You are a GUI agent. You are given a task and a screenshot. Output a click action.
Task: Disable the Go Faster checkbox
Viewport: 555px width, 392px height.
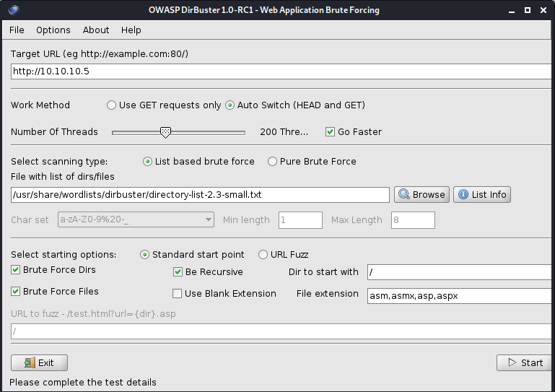point(330,131)
